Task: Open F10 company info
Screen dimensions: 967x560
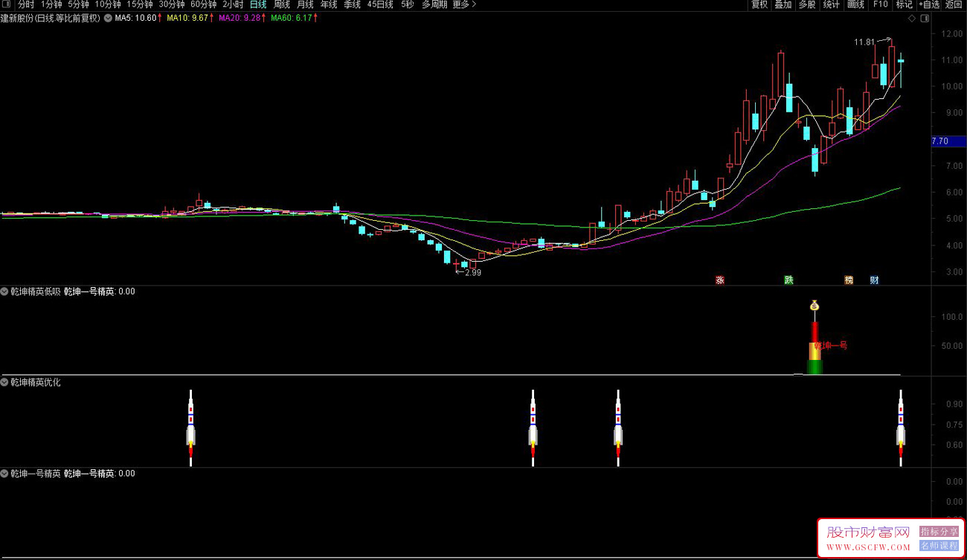Action: (x=881, y=4)
